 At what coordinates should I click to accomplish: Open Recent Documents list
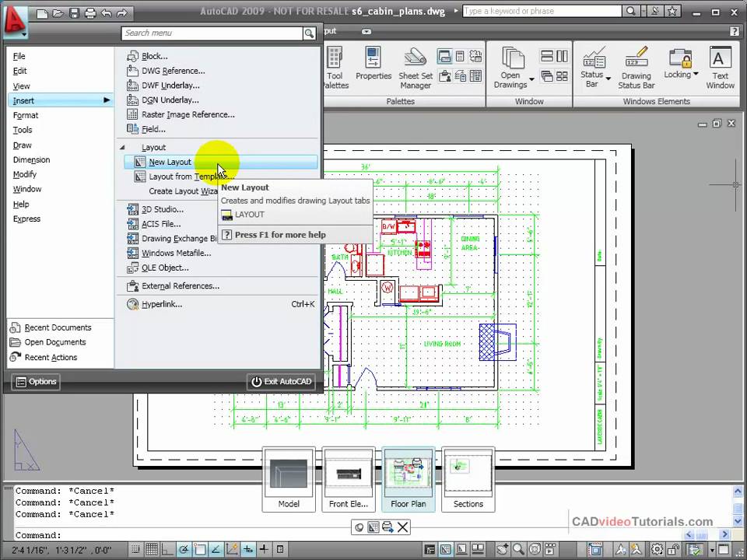[x=51, y=327]
